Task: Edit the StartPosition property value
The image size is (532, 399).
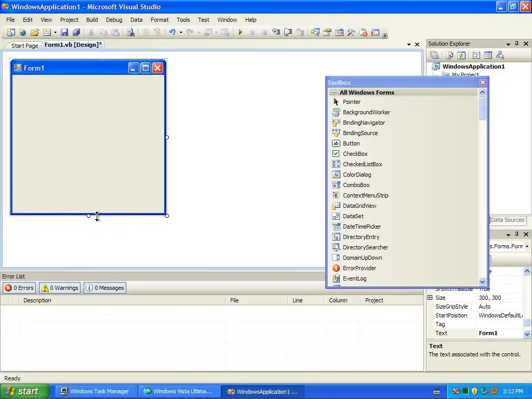Action: tap(500, 315)
